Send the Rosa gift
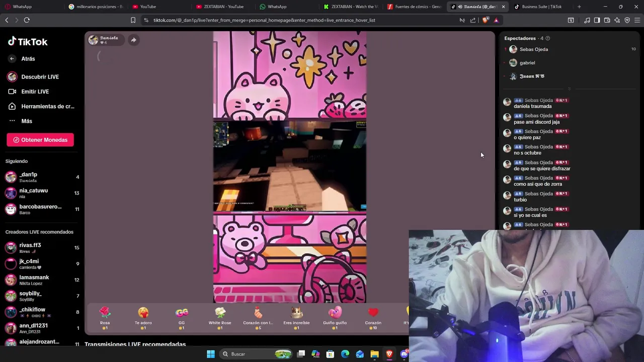The image size is (644, 362). pyautogui.click(x=105, y=318)
